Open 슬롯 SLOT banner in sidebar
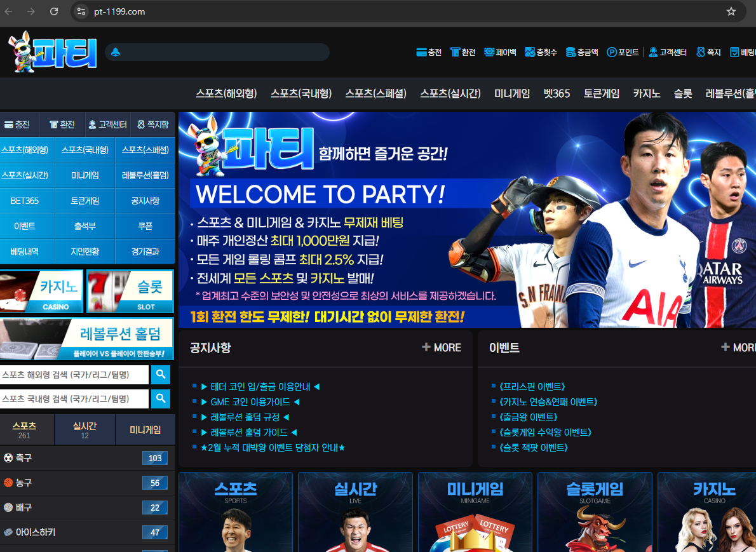The width and height of the screenshot is (756, 552). pyautogui.click(x=130, y=292)
